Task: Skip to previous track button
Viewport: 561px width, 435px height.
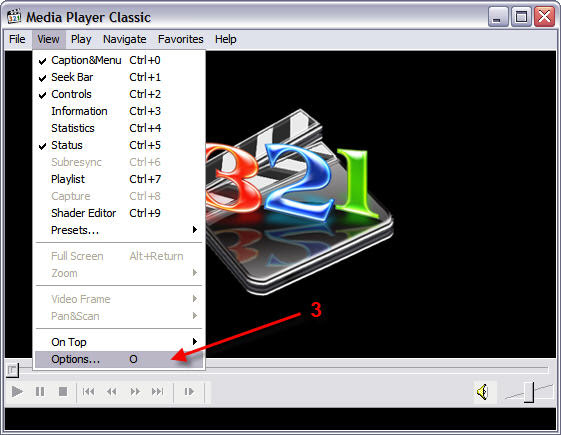Action: click(x=88, y=392)
